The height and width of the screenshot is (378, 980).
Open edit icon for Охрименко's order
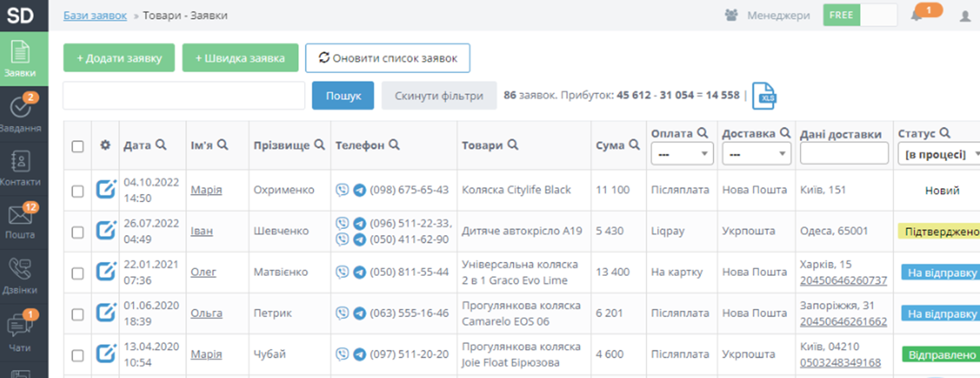click(x=106, y=190)
